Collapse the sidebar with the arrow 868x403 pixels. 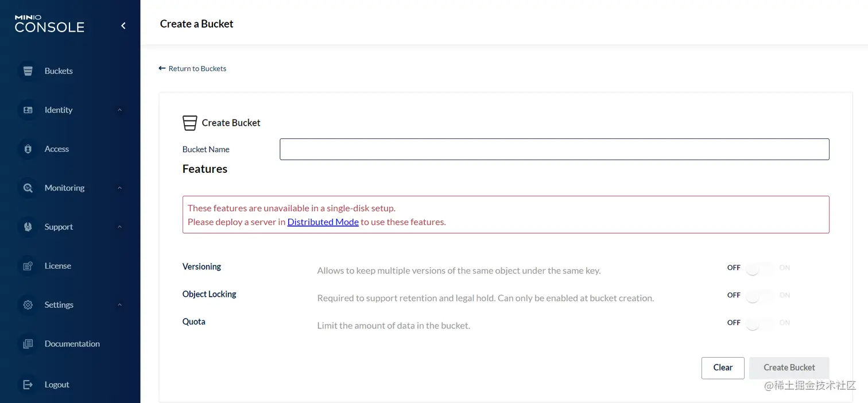pyautogui.click(x=123, y=26)
